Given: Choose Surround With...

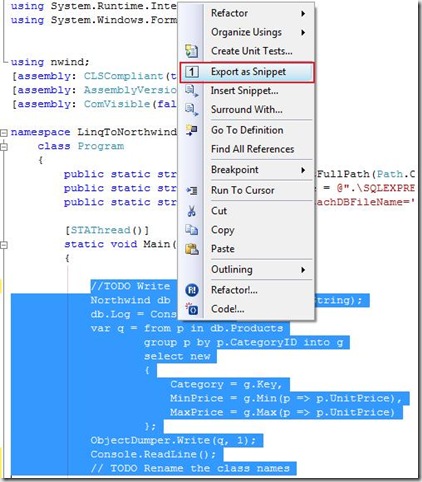Looking at the screenshot, I should pyautogui.click(x=246, y=110).
